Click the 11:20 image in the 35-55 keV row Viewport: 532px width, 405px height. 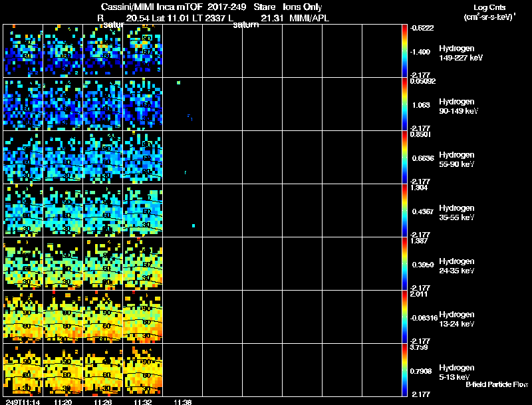click(x=63, y=210)
